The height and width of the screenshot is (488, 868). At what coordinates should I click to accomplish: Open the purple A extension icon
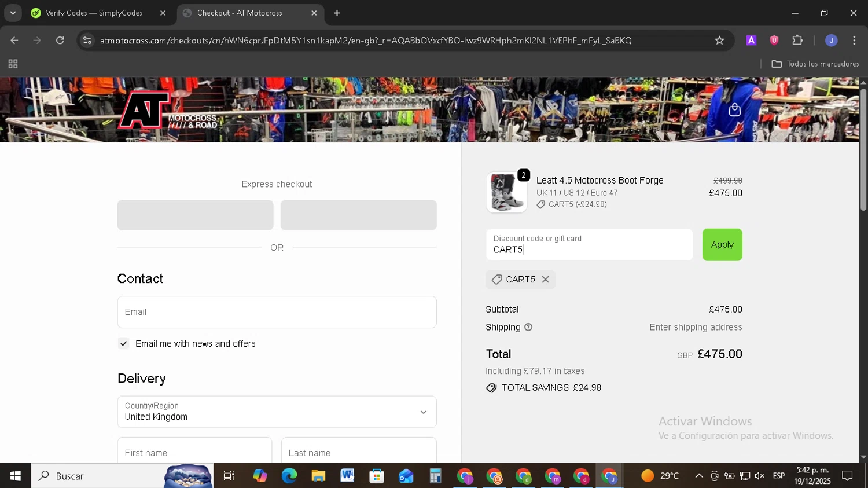pos(751,41)
